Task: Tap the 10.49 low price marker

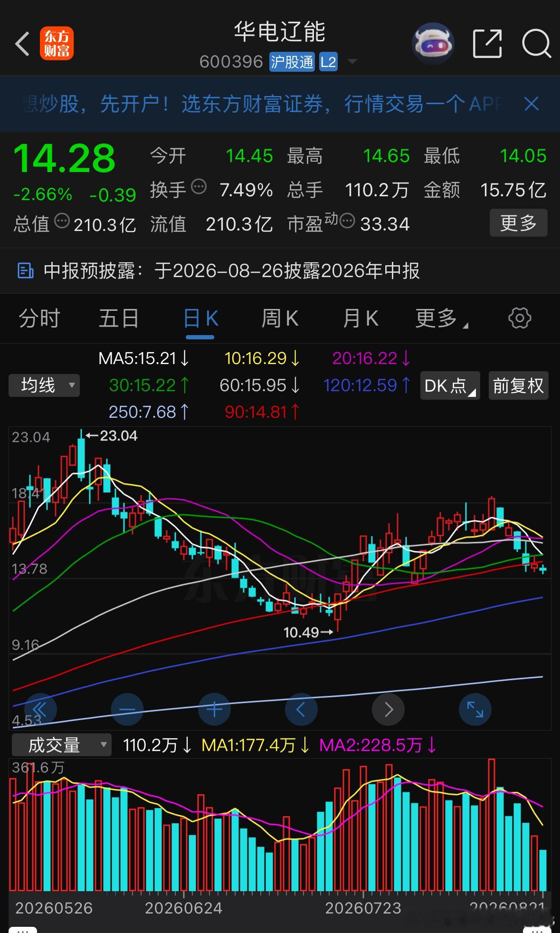Action: pyautogui.click(x=308, y=632)
